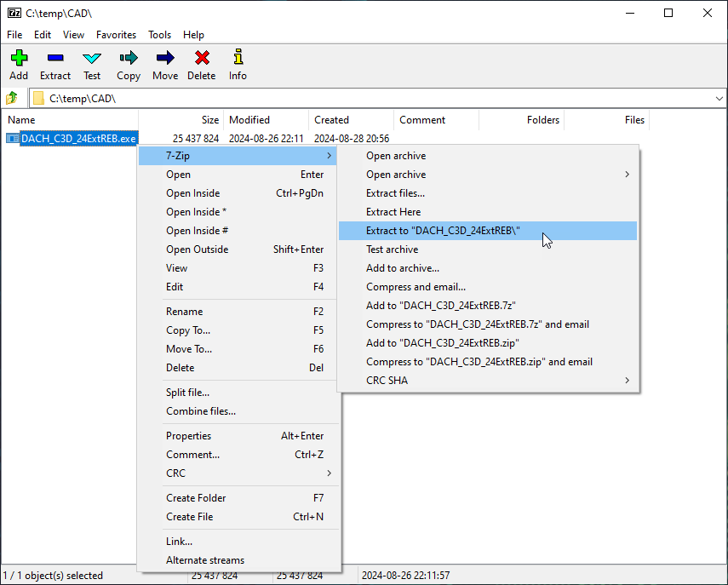The width and height of the screenshot is (728, 585).
Task: Click the yellow folder icon in address bar
Action: point(38,97)
